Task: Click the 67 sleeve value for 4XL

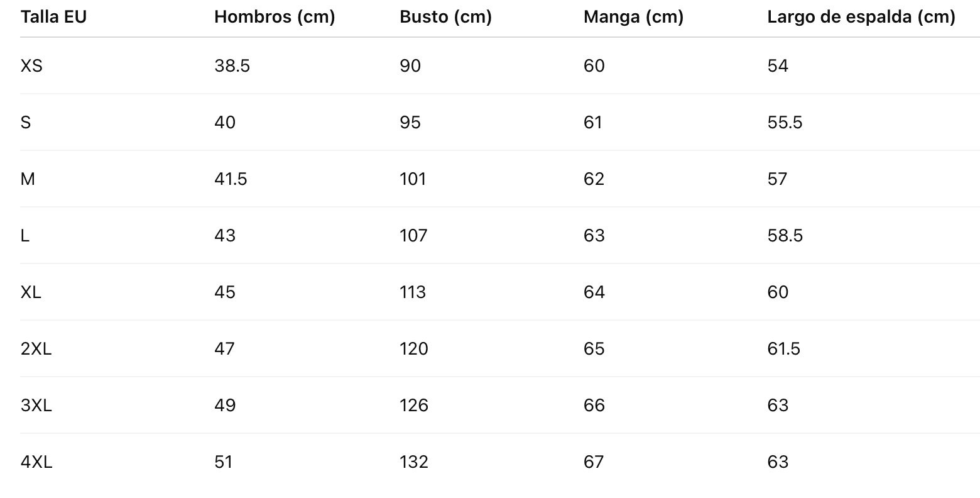Action: point(594,462)
